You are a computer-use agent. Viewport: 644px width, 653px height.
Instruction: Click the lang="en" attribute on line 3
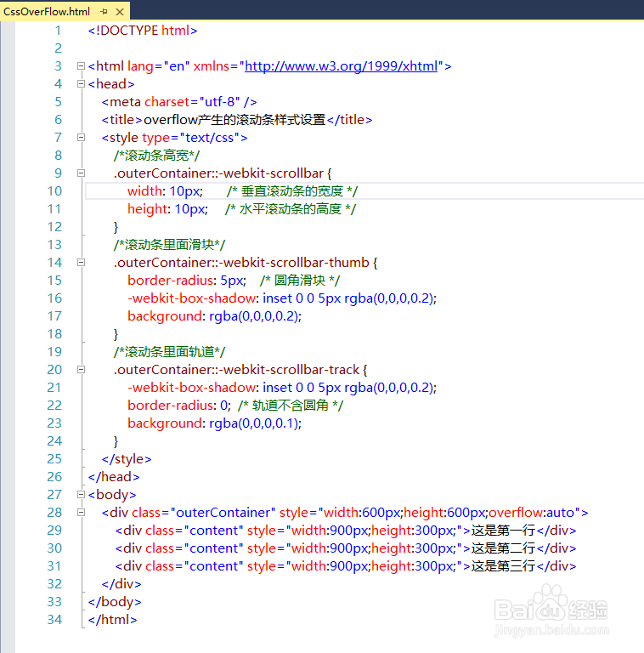coord(159,66)
